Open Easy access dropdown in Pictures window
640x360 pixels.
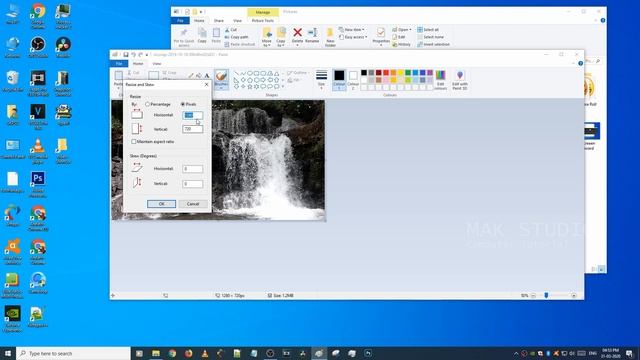(353, 37)
